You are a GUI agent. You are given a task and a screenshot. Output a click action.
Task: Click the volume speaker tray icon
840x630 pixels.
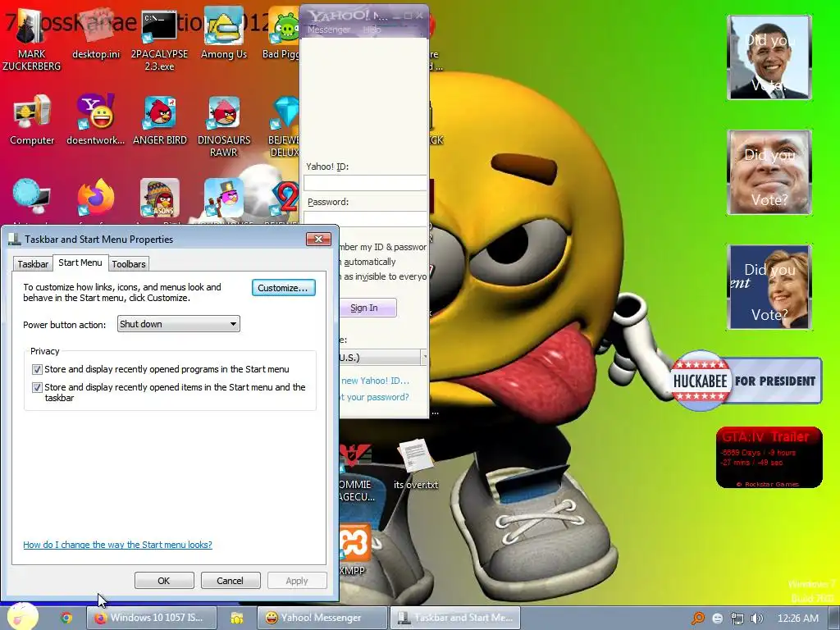(756, 619)
